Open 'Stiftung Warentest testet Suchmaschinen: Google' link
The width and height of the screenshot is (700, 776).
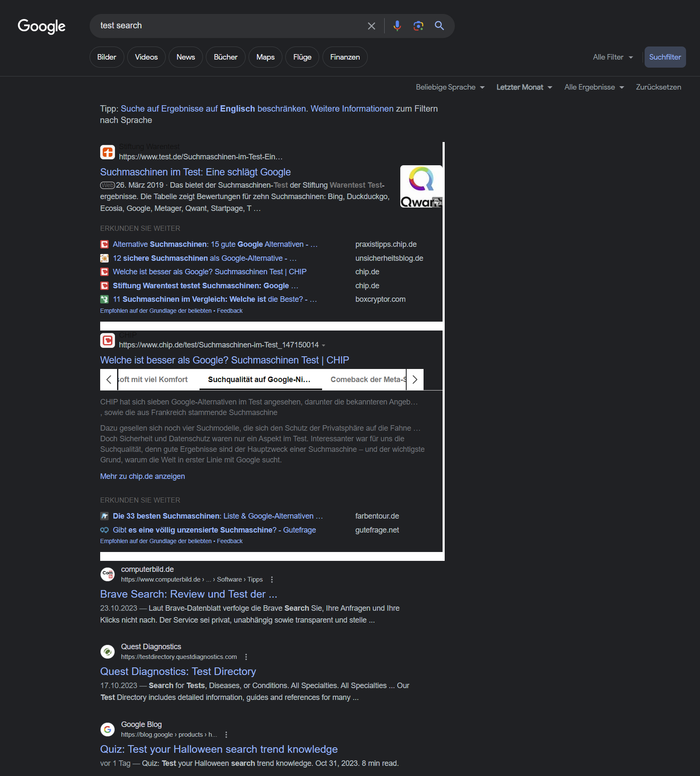pyautogui.click(x=205, y=286)
